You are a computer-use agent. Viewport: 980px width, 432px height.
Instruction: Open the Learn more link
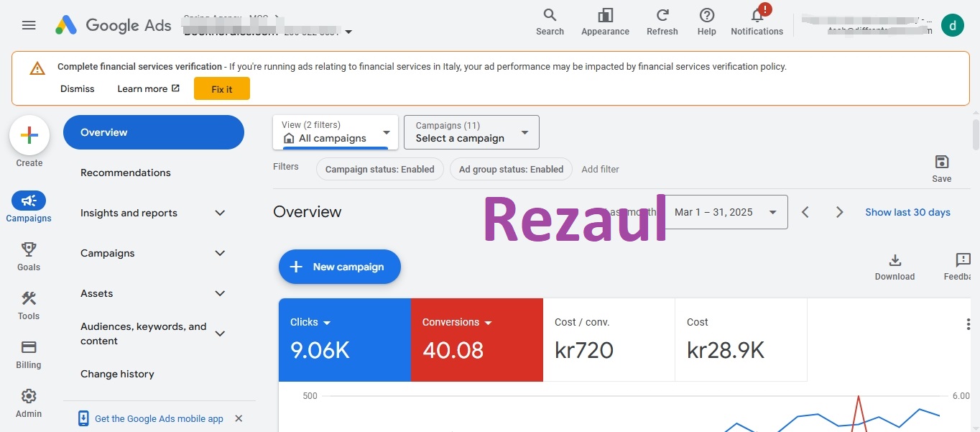pos(148,88)
